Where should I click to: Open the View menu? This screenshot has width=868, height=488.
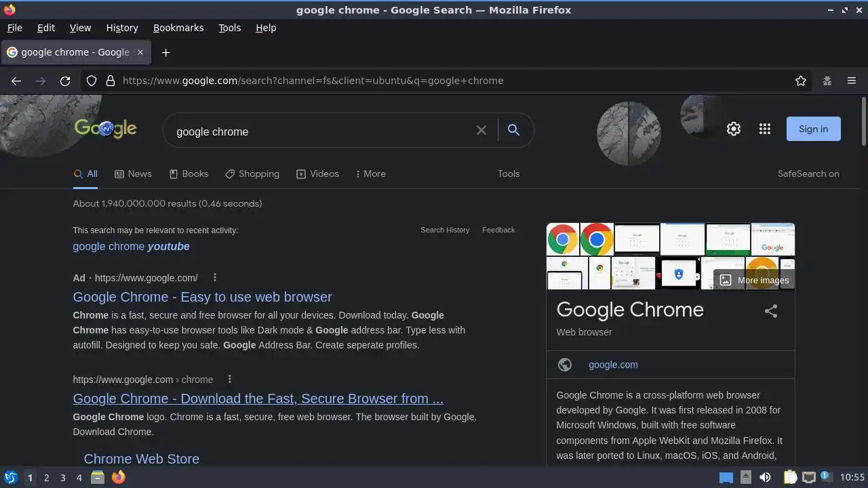pyautogui.click(x=80, y=28)
